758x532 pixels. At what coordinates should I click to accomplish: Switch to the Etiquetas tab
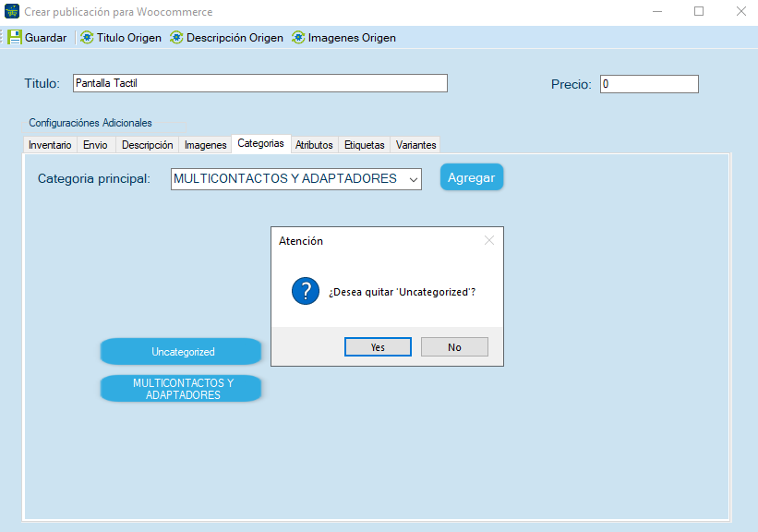click(365, 145)
